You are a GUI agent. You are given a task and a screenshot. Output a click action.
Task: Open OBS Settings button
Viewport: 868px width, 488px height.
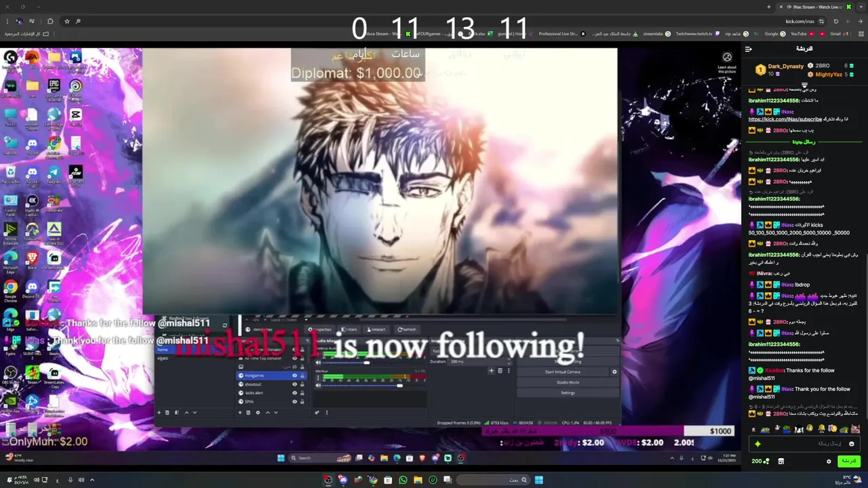[568, 393]
